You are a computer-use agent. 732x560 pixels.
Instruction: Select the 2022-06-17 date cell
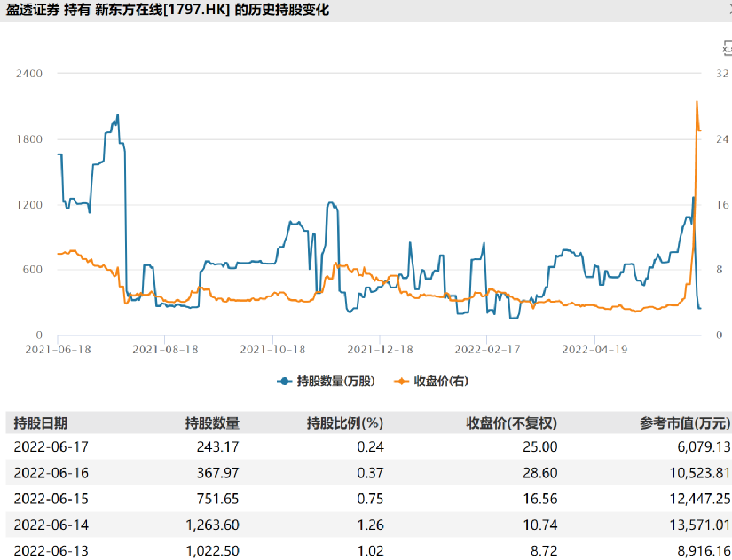[x=51, y=447]
